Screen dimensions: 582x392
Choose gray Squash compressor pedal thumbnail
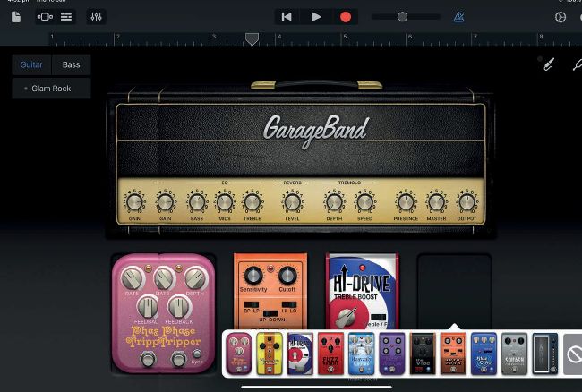(515, 354)
